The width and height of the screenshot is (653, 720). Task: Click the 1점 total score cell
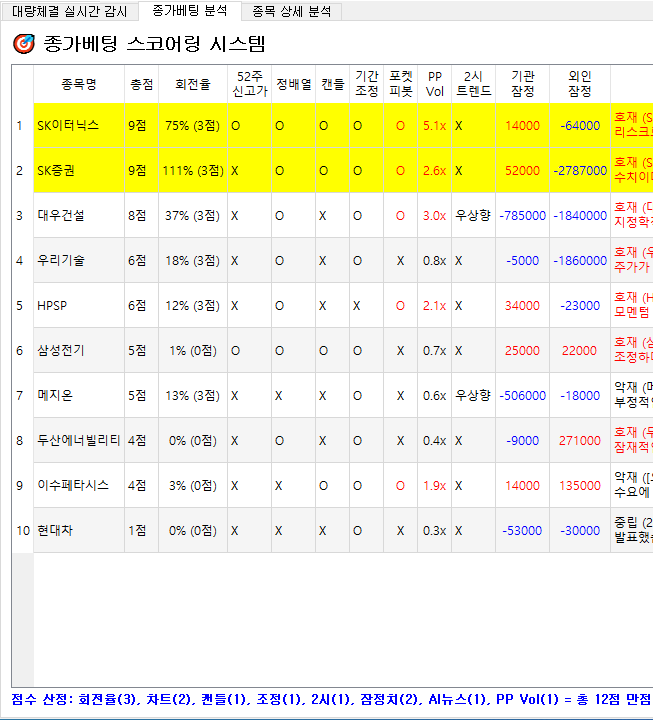141,530
